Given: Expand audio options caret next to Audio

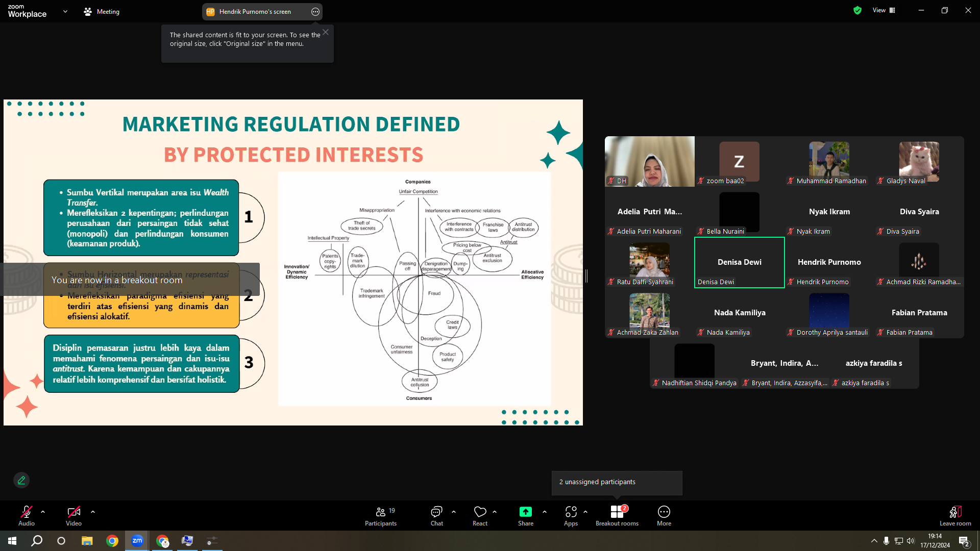Looking at the screenshot, I should 43,511.
